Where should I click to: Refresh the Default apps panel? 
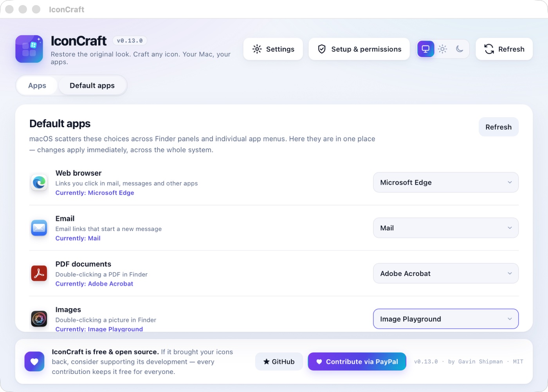coord(498,127)
